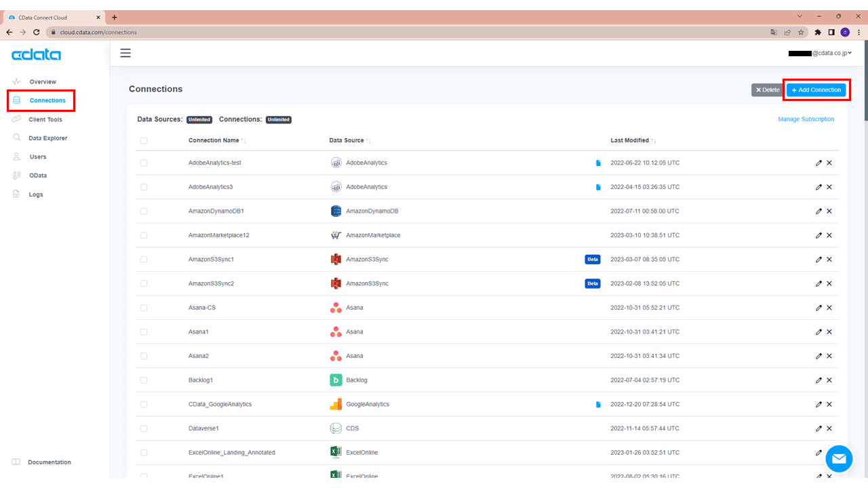
Task: Sort by Data Source column
Action: click(350, 140)
